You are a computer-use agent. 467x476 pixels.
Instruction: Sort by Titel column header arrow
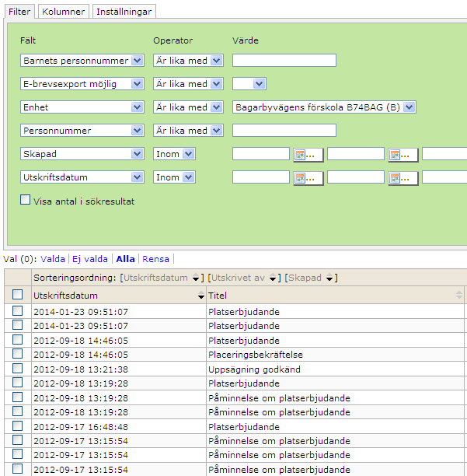(x=458, y=295)
